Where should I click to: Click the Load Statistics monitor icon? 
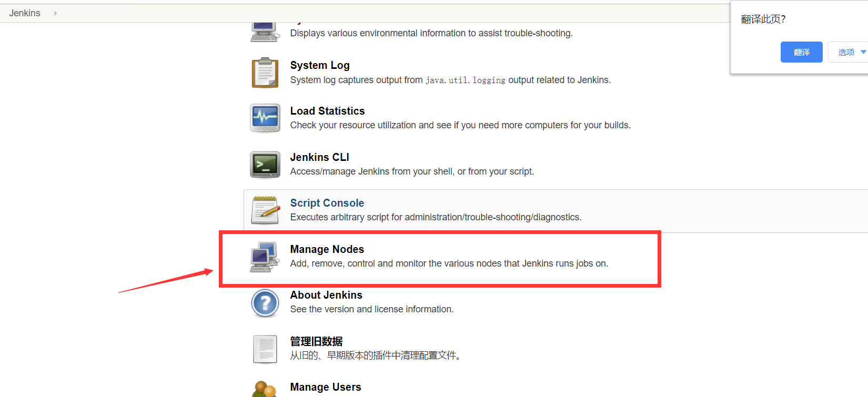265,118
